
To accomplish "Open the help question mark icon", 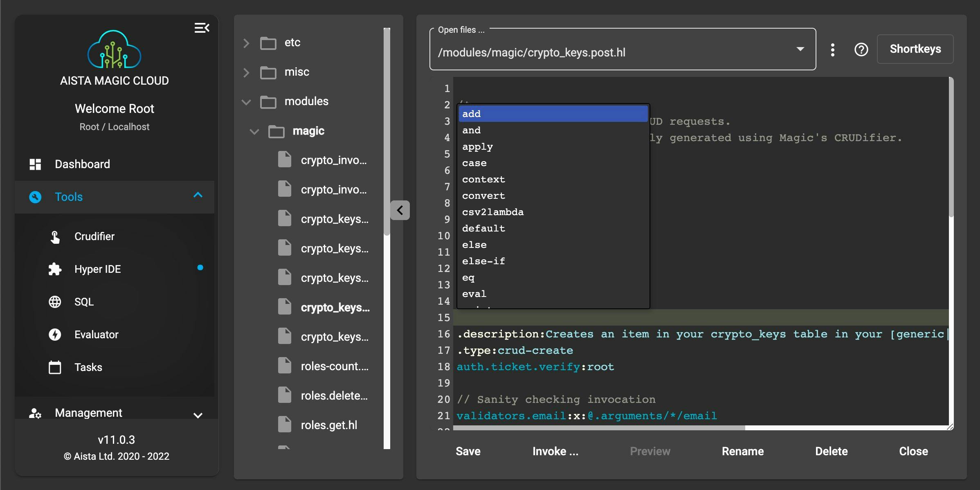I will (x=861, y=49).
